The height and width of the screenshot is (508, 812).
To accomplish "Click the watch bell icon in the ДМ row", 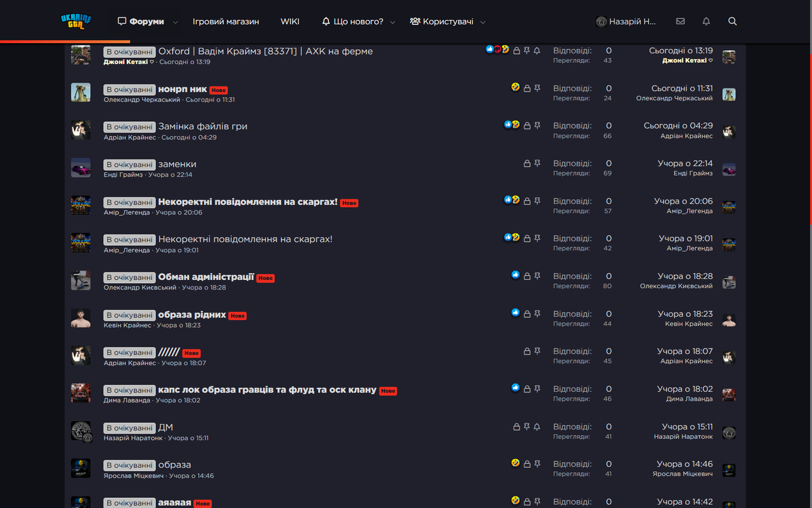I will click(537, 427).
